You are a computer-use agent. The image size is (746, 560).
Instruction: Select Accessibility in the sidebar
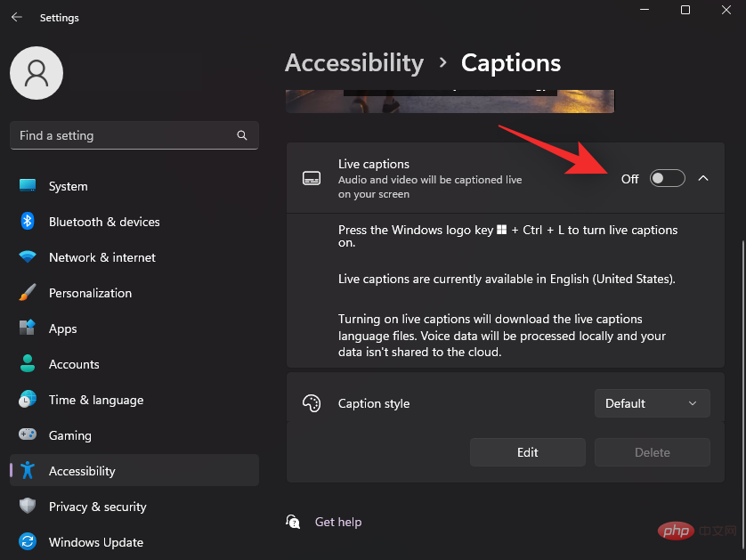tap(134, 471)
